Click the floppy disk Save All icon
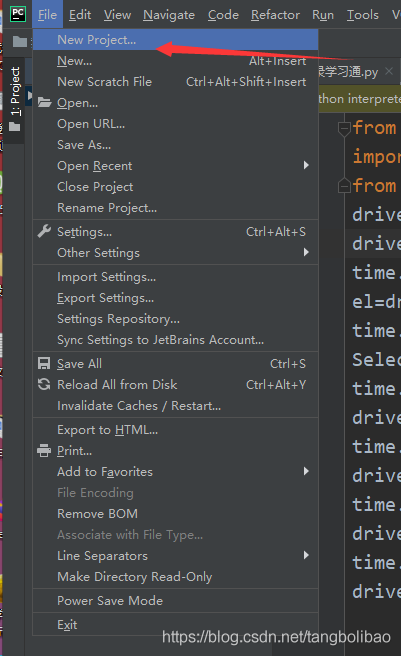The width and height of the screenshot is (401, 656). click(x=44, y=363)
